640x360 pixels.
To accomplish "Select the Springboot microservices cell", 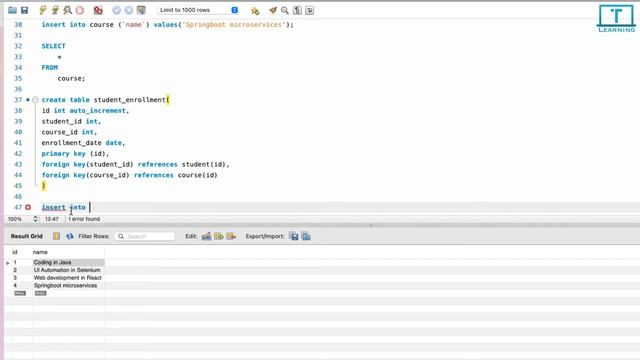I will click(69, 285).
